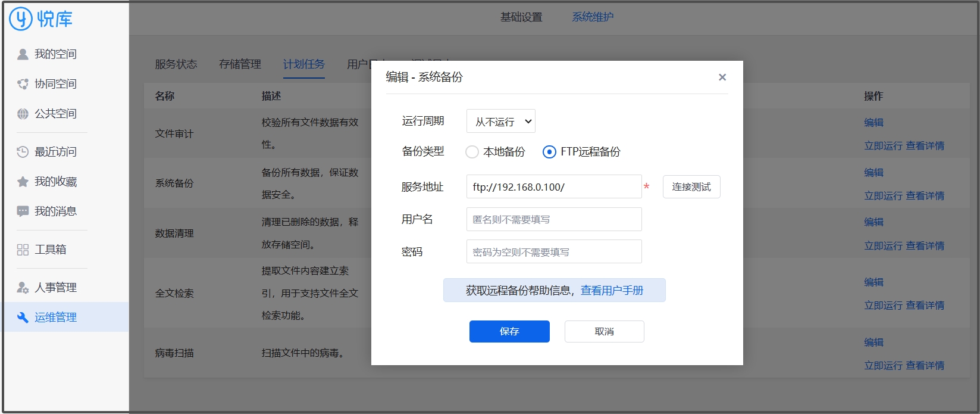Click the 协同空间 sharing icon
This screenshot has width=980, height=414.
coord(23,84)
